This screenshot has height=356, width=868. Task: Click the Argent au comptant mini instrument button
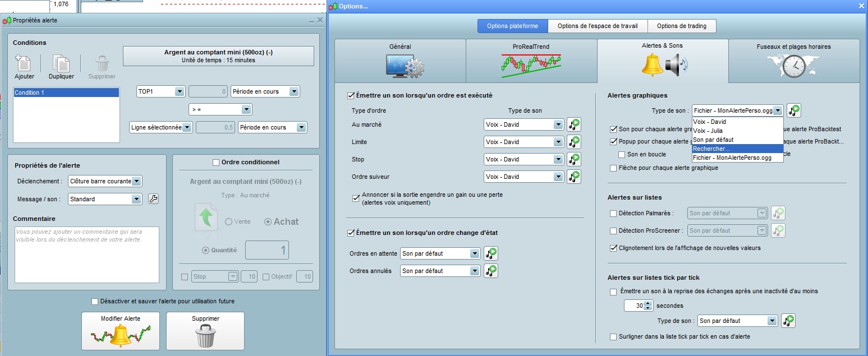pyautogui.click(x=218, y=56)
